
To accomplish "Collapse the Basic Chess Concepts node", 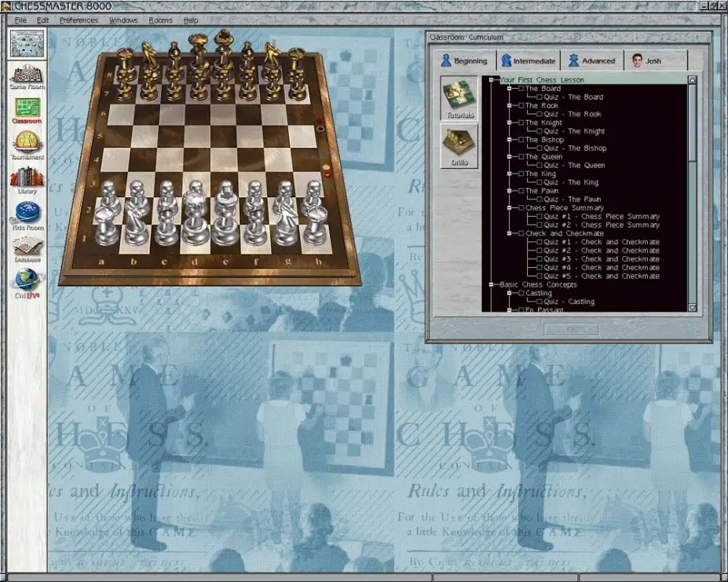I will [491, 284].
